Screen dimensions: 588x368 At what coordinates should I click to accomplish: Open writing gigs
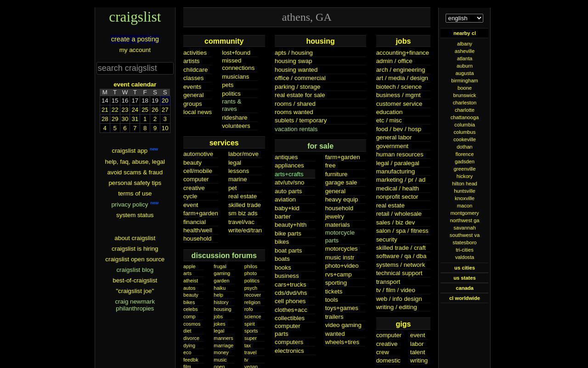pyautogui.click(x=418, y=360)
